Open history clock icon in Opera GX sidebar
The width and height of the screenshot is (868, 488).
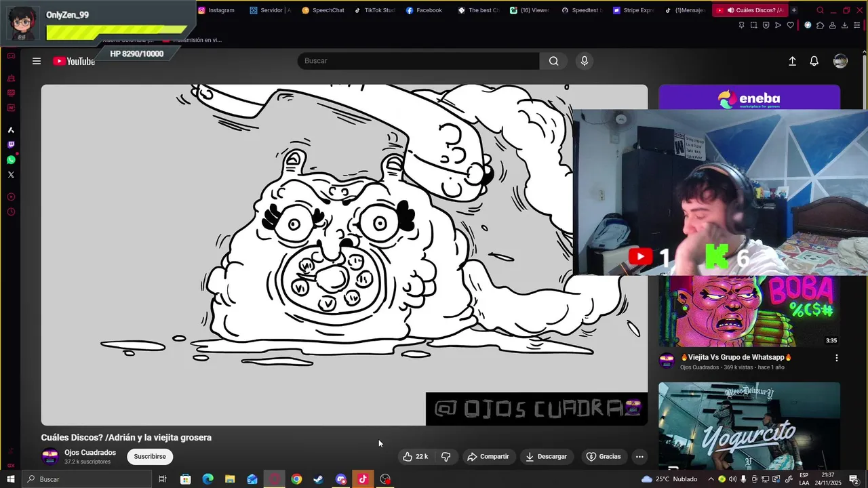tap(11, 212)
